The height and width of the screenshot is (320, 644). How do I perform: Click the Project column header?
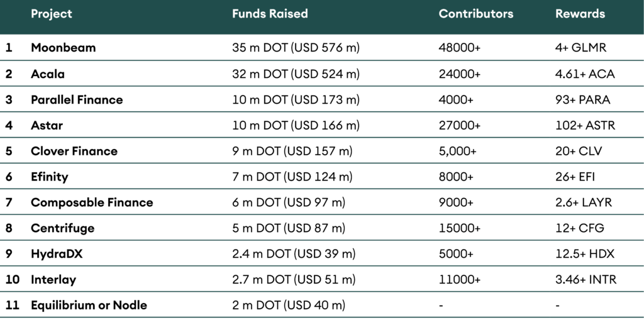point(52,14)
